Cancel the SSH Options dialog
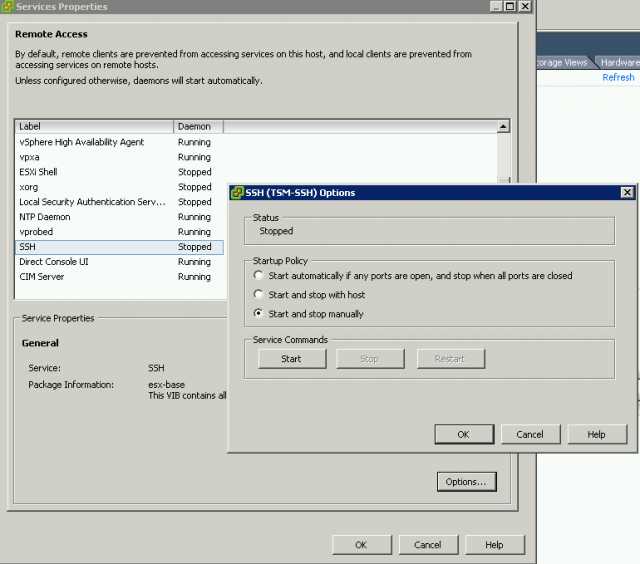Image resolution: width=640 pixels, height=564 pixels. 530,435
